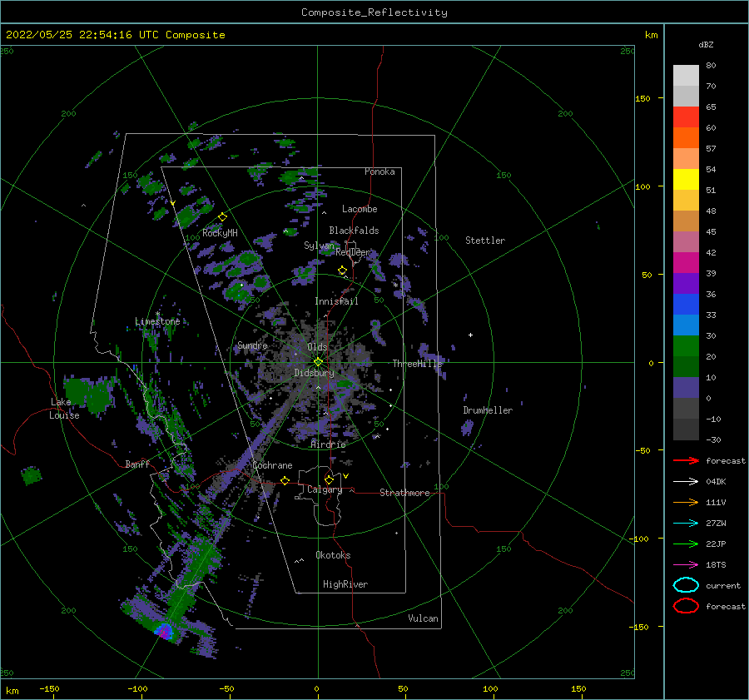Image resolution: width=749 pixels, height=700 pixels.
Task: Click the -30 value on dBZ scale
Action: pos(713,439)
